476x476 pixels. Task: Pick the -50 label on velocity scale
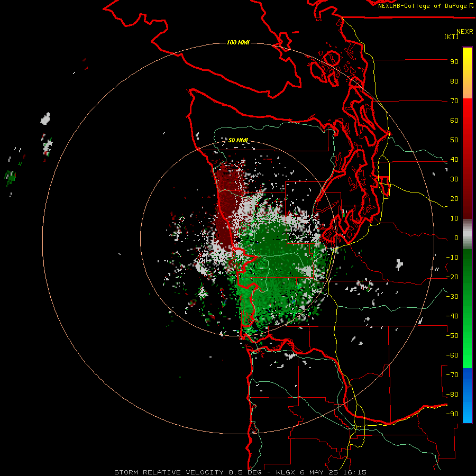point(452,336)
